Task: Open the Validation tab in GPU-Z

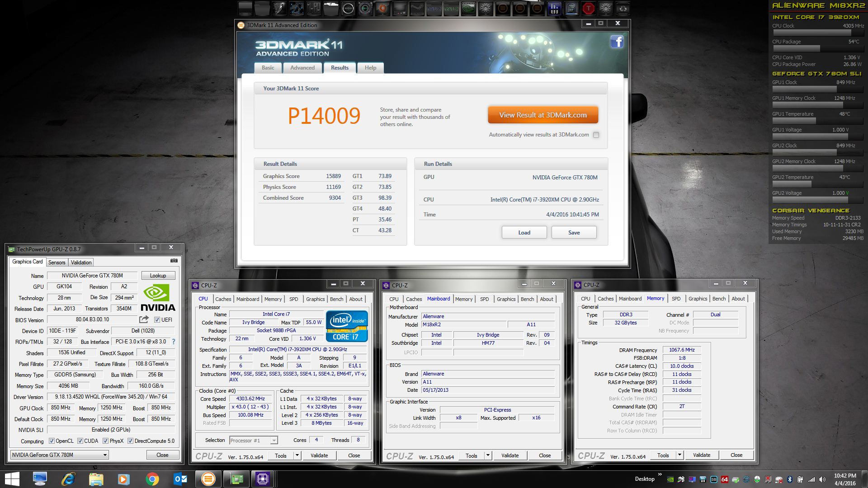Action: click(81, 262)
